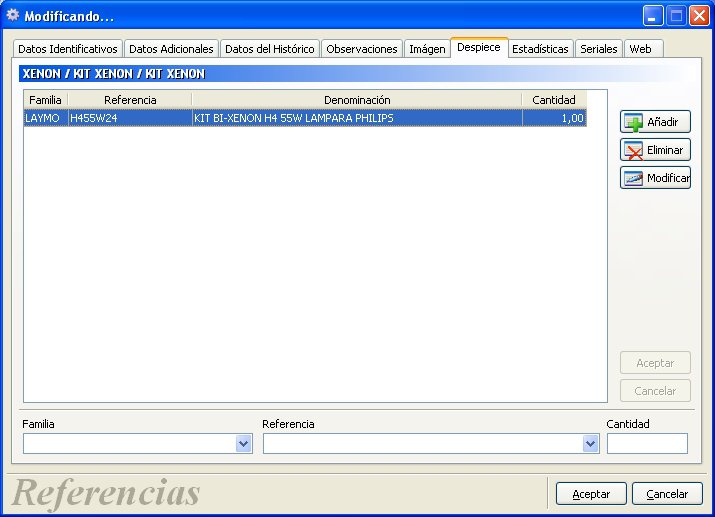Click the green plus Añadir icon

(x=633, y=122)
